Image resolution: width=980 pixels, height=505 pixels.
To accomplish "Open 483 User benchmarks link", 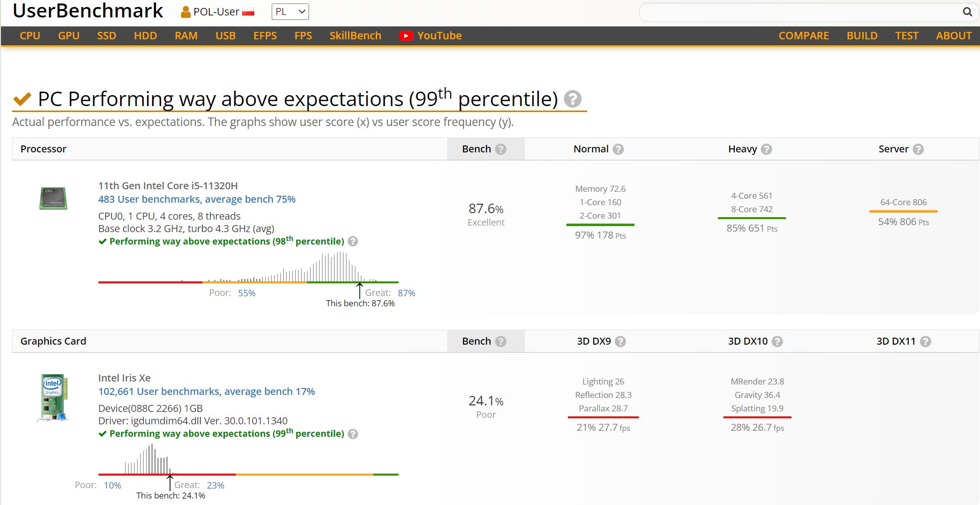I will pyautogui.click(x=196, y=199).
